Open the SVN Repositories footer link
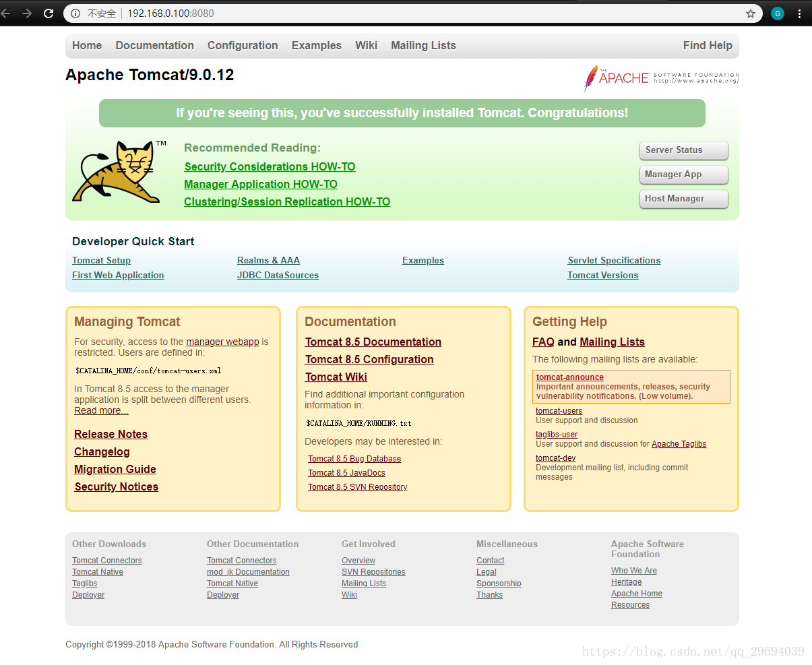812x665 pixels. [373, 572]
